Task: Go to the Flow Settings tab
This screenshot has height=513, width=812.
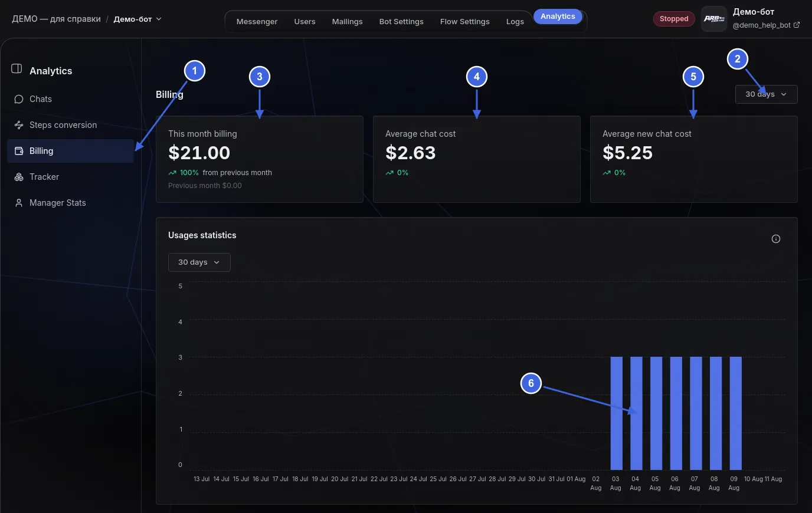Action: click(x=465, y=22)
